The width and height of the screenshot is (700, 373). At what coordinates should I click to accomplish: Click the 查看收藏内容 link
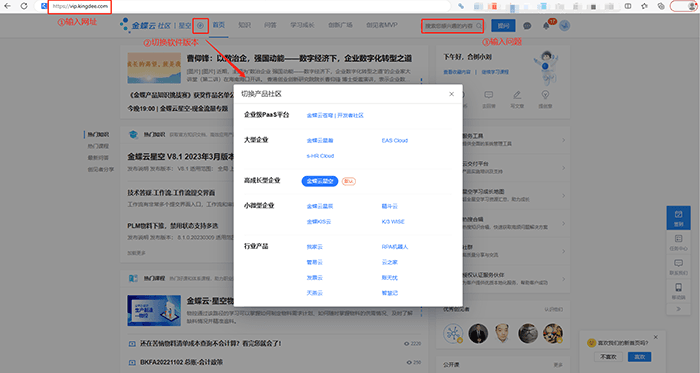pos(457,72)
